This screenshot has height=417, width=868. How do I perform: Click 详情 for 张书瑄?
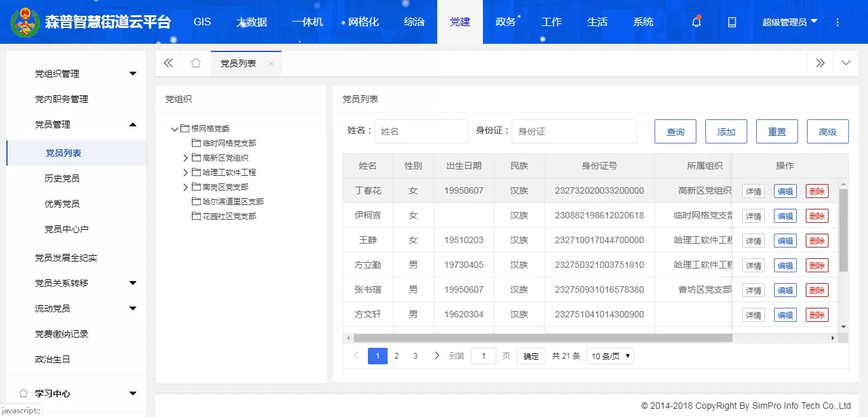pyautogui.click(x=754, y=290)
